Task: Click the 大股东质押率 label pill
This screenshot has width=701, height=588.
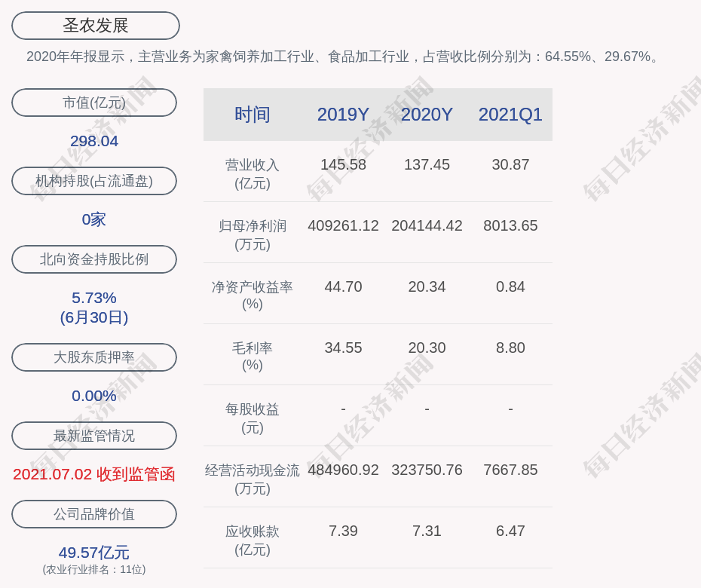Action: click(94, 357)
